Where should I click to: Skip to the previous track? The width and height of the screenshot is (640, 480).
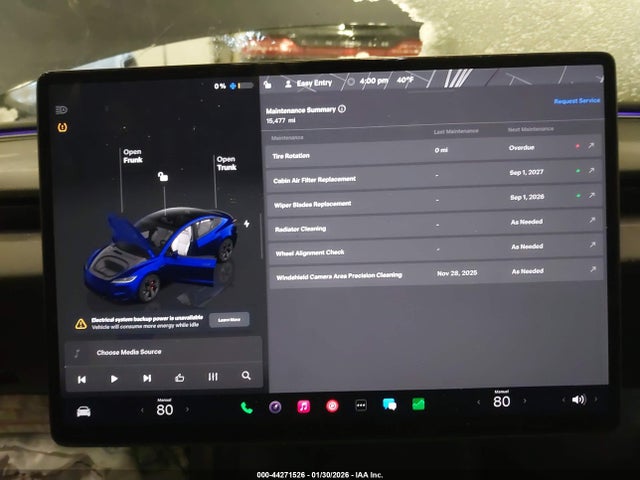tap(82, 380)
